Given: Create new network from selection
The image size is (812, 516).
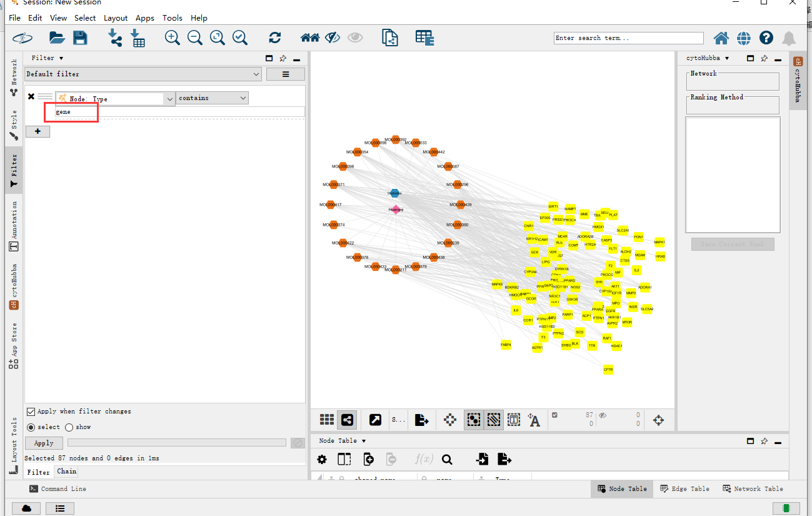Looking at the screenshot, I should coord(390,38).
